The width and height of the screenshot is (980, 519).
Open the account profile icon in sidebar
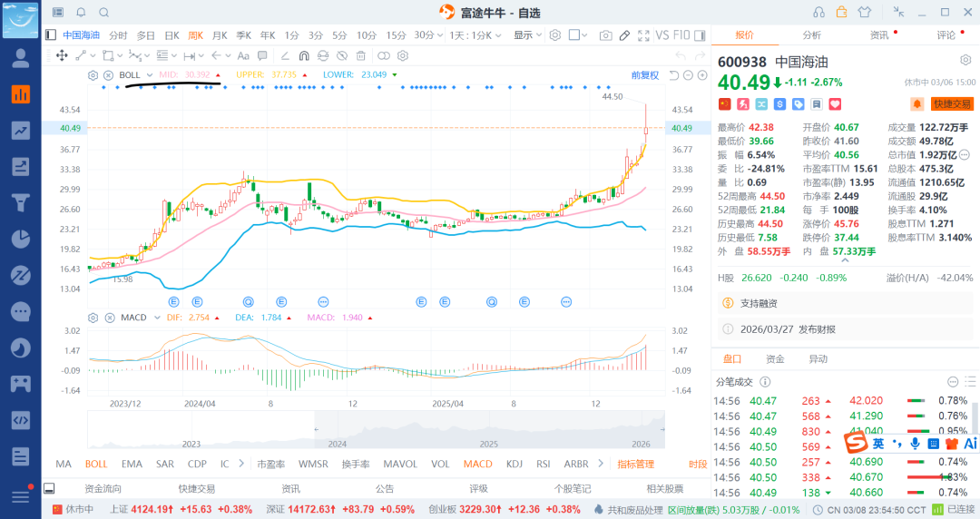(21, 58)
